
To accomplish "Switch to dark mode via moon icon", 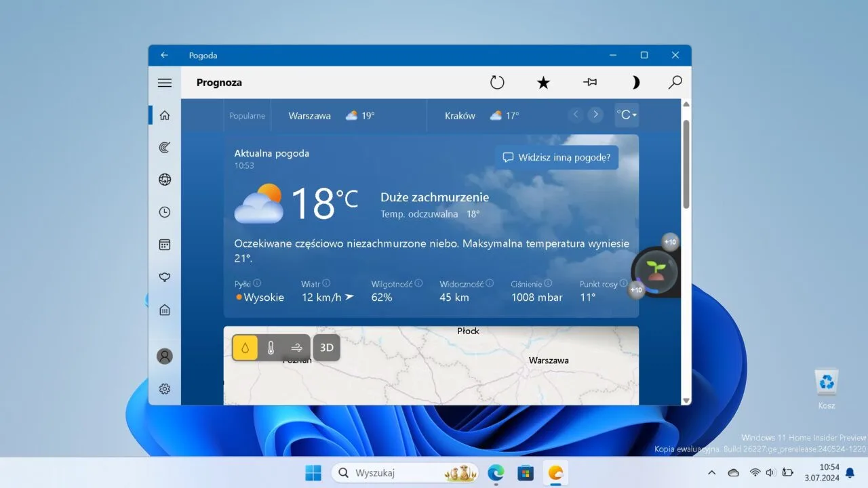I will [x=635, y=82].
